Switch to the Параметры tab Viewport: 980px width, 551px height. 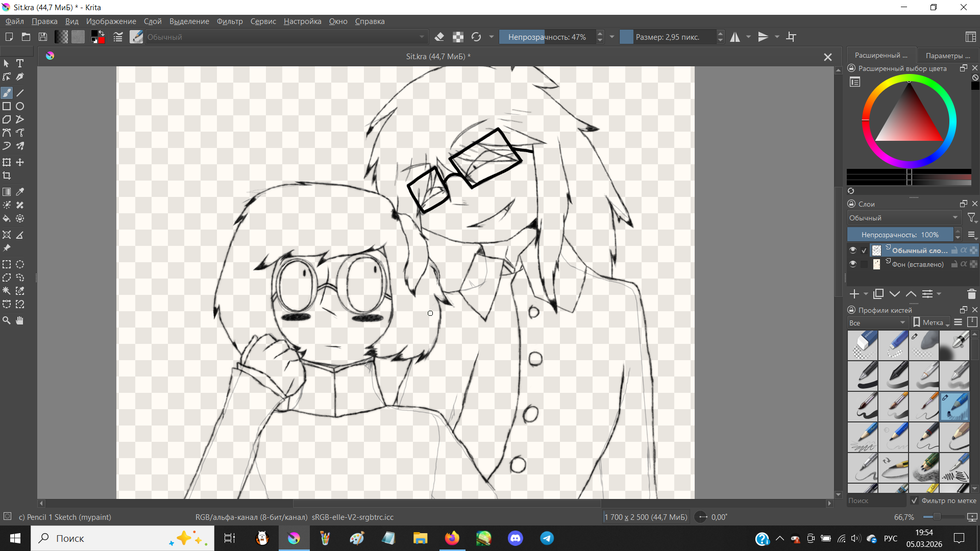tap(947, 55)
